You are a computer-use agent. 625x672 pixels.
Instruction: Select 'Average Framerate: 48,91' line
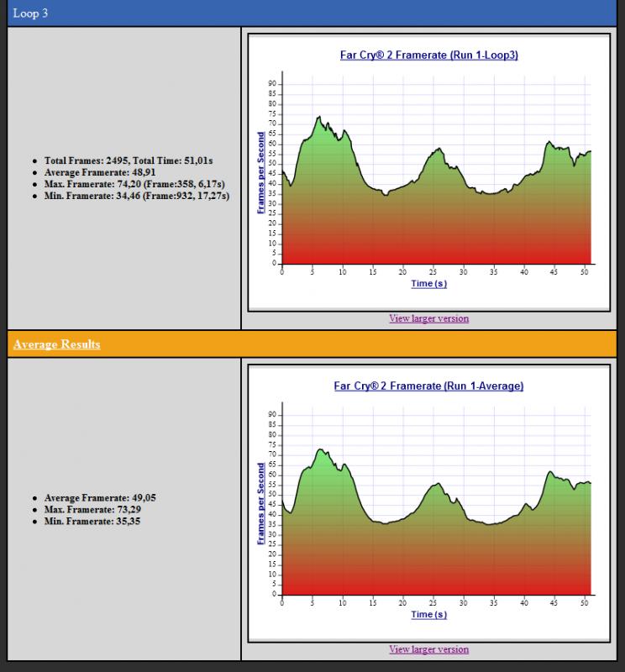pos(100,172)
